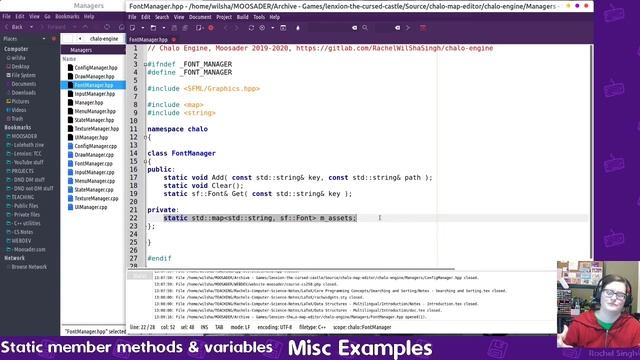Collapse the class fold marker on line 15

pos(145,162)
